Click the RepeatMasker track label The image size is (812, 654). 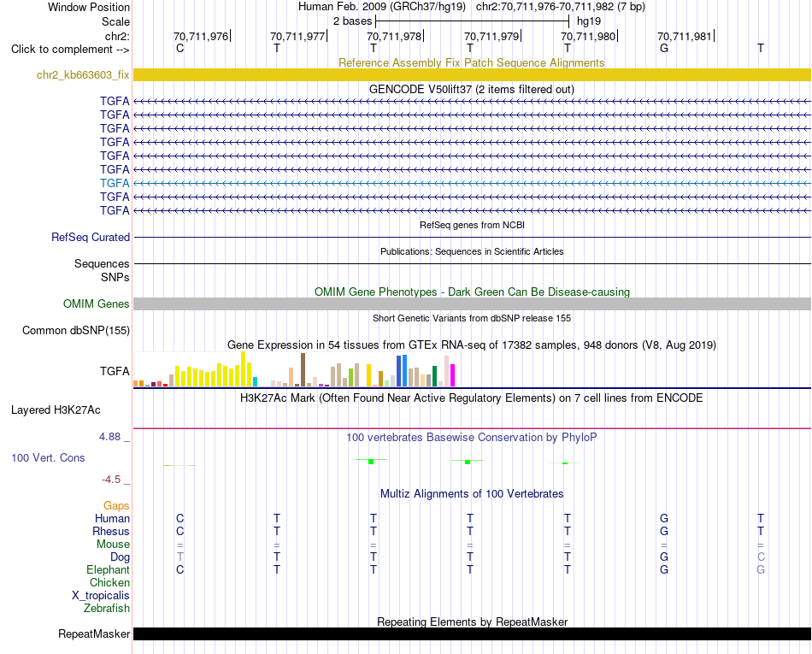tap(94, 633)
